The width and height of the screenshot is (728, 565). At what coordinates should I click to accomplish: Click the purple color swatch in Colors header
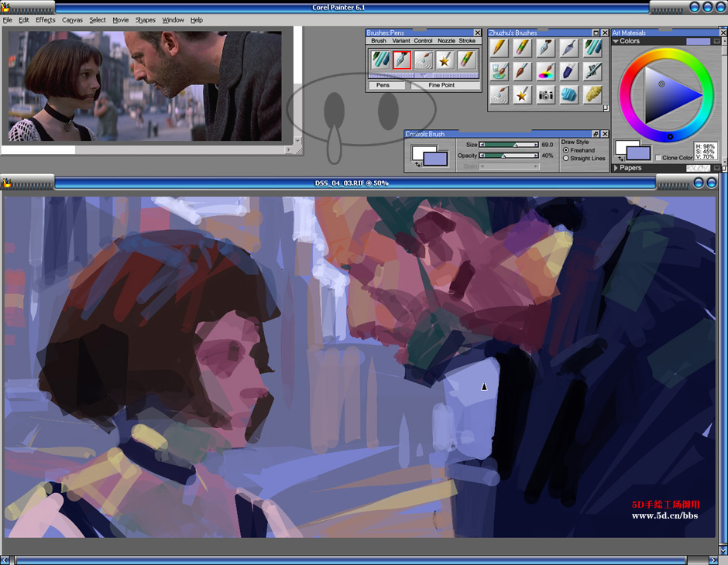click(698, 41)
